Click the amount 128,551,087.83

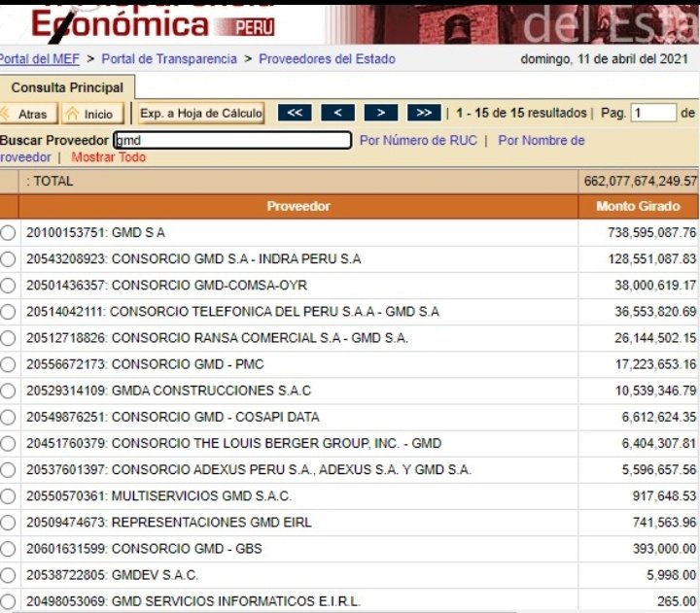click(x=652, y=259)
